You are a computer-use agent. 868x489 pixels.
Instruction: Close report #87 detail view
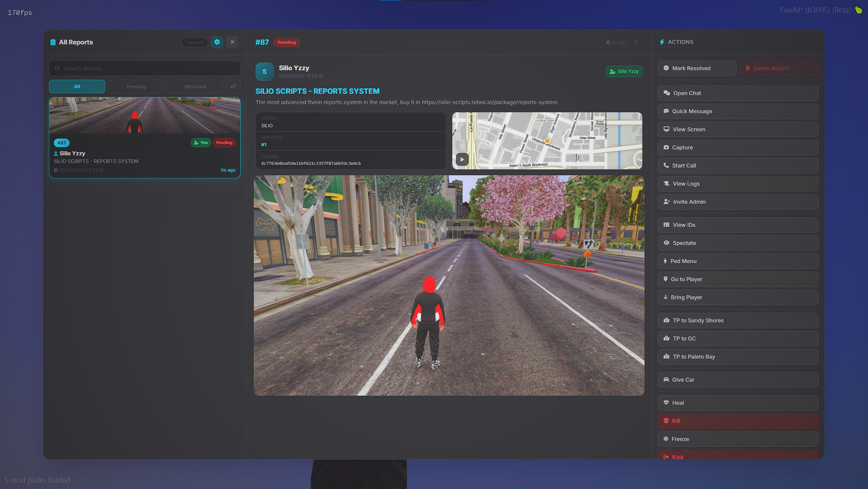click(637, 42)
